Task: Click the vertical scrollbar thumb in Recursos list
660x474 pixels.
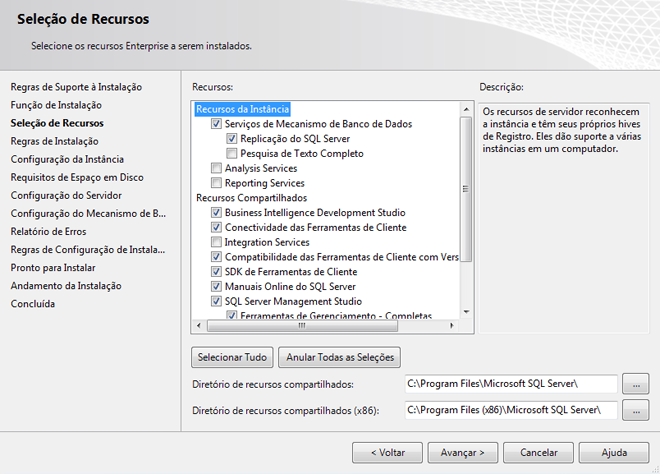Action: 466,189
